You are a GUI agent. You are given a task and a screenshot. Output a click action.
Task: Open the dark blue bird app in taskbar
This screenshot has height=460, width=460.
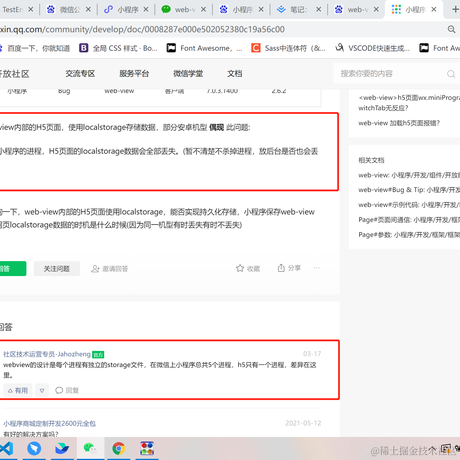[x=62, y=448]
